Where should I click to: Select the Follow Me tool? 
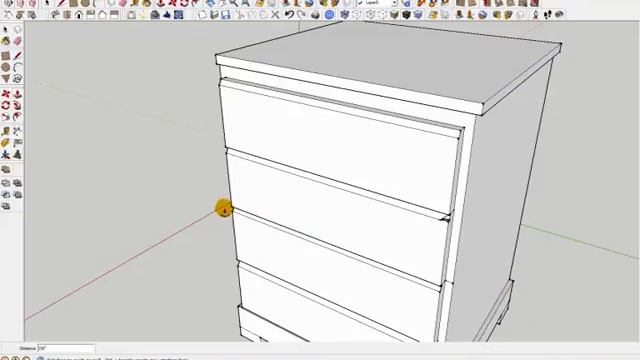pos(17,105)
